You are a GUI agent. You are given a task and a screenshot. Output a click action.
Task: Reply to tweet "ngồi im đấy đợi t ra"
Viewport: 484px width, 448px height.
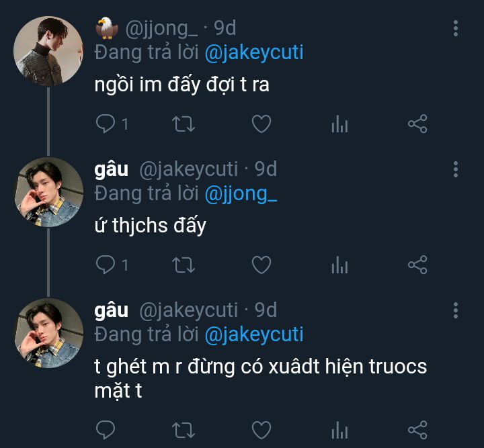106,124
